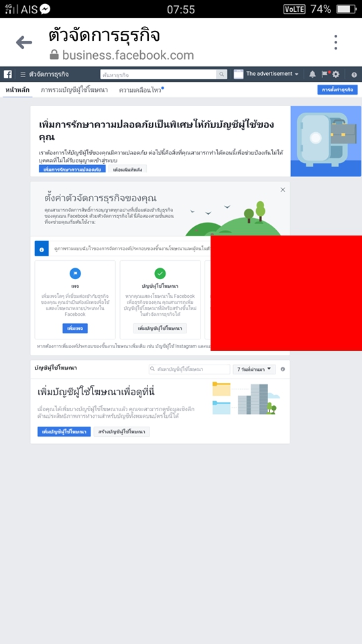The height and width of the screenshot is (644, 362).
Task: Open the settings gear icon
Action: tap(336, 74)
